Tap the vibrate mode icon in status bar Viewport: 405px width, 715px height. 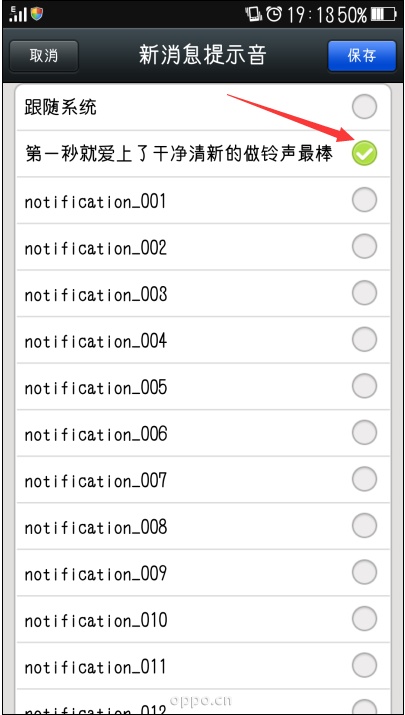pos(254,14)
